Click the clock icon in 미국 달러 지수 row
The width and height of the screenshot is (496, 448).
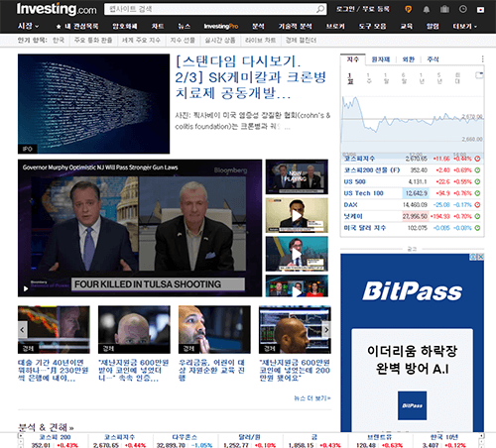[477, 228]
